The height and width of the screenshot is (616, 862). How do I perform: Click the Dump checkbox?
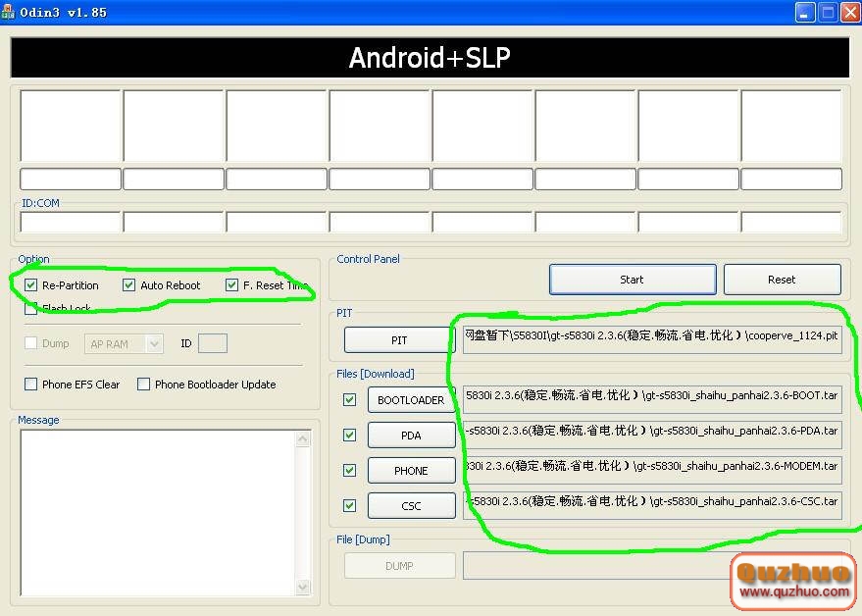point(30,343)
